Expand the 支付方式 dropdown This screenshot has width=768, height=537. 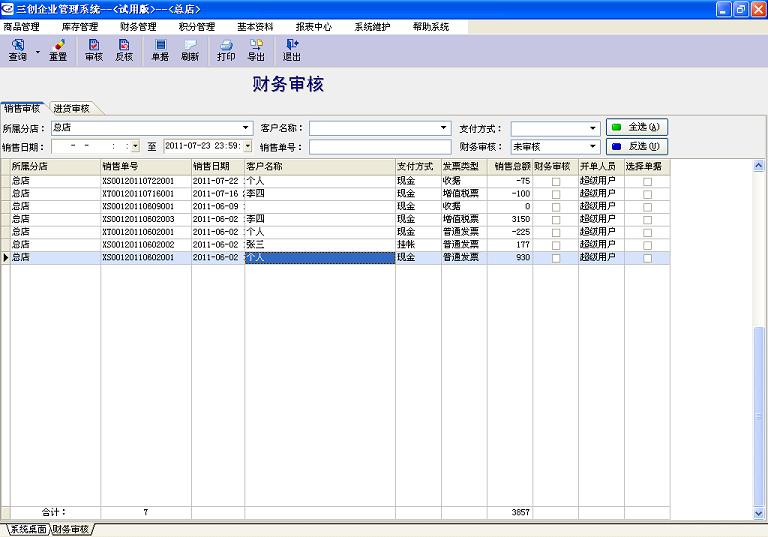593,128
